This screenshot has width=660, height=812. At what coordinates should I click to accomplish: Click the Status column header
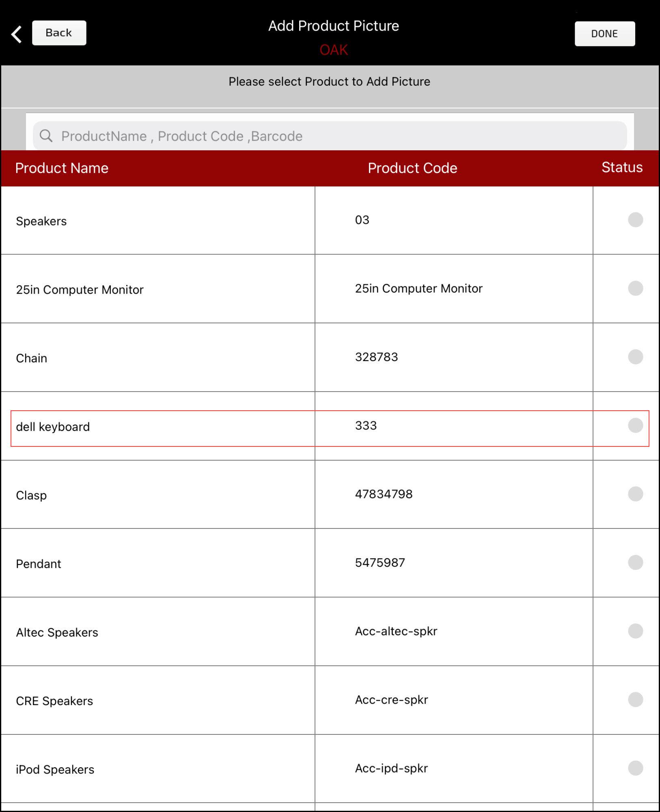(x=622, y=167)
